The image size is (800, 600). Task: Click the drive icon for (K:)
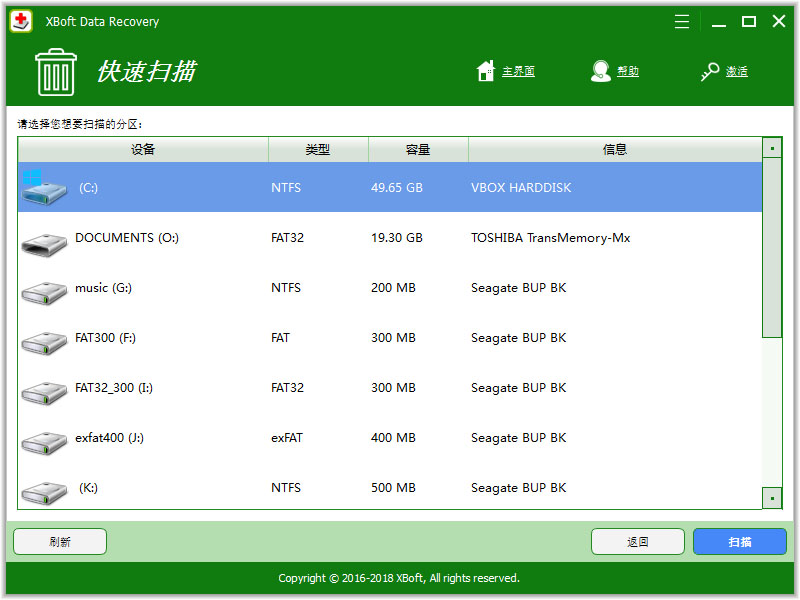coord(44,493)
